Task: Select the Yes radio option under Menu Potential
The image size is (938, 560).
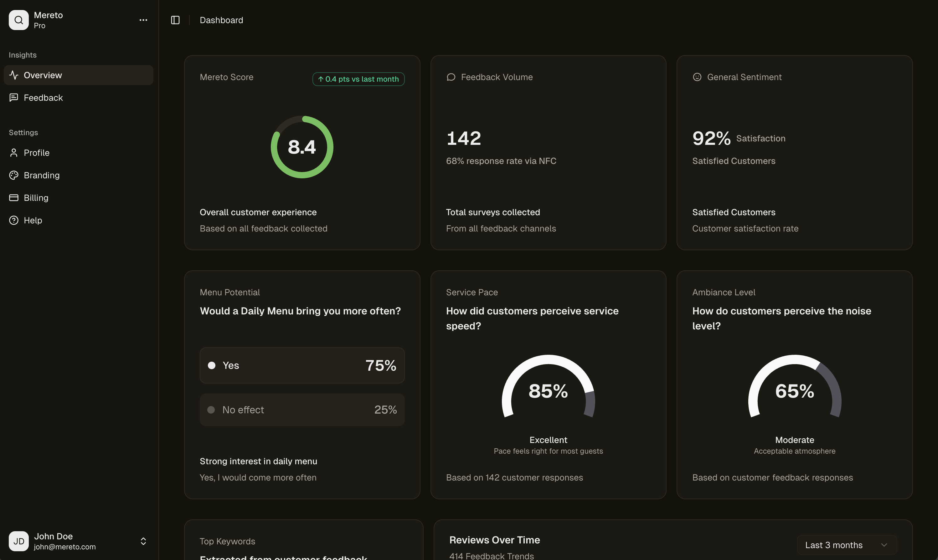Action: pyautogui.click(x=212, y=365)
